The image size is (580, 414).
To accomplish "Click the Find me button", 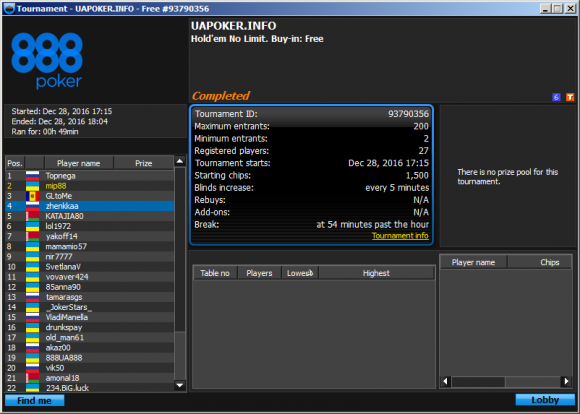I will [34, 401].
